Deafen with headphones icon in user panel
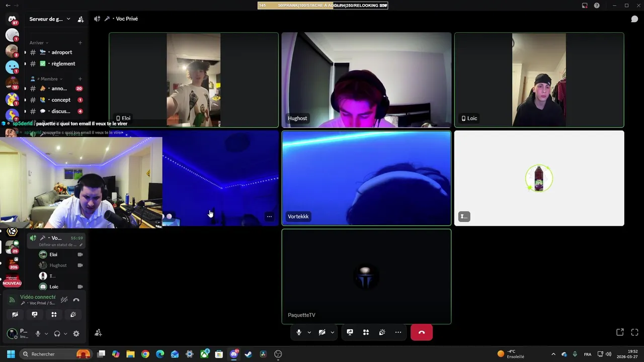The width and height of the screenshot is (644, 362). tap(57, 333)
